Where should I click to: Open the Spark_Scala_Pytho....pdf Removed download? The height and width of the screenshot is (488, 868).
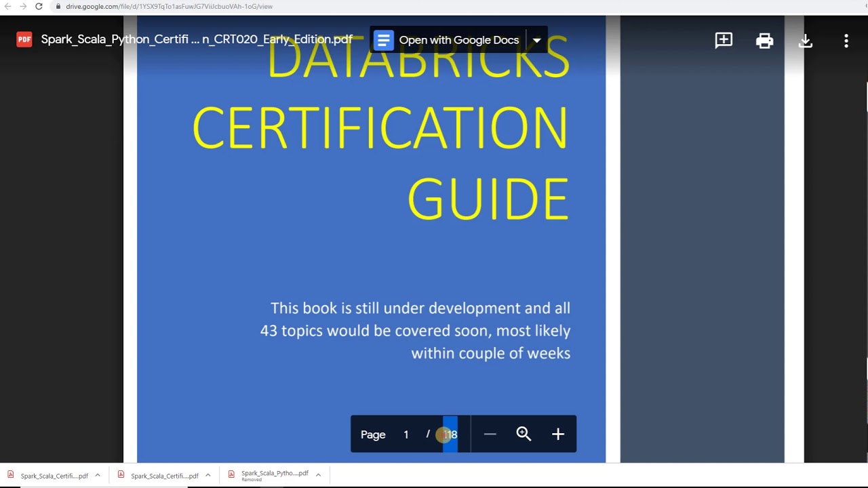click(267, 475)
